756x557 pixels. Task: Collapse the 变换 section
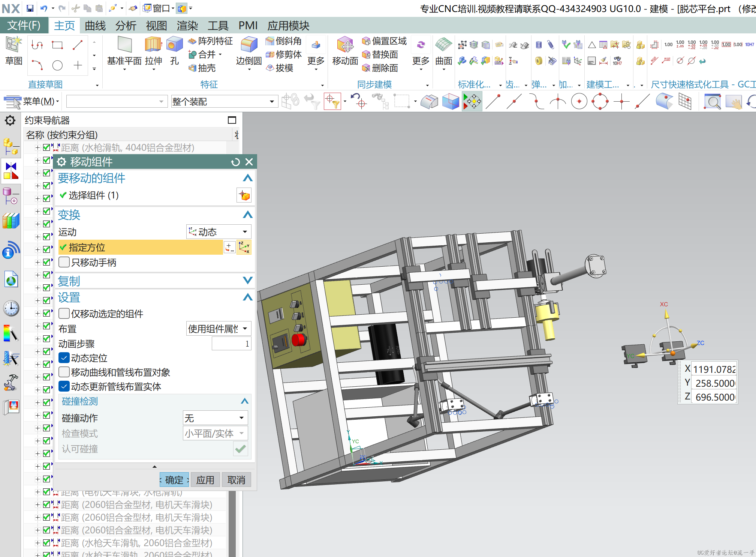(x=247, y=215)
